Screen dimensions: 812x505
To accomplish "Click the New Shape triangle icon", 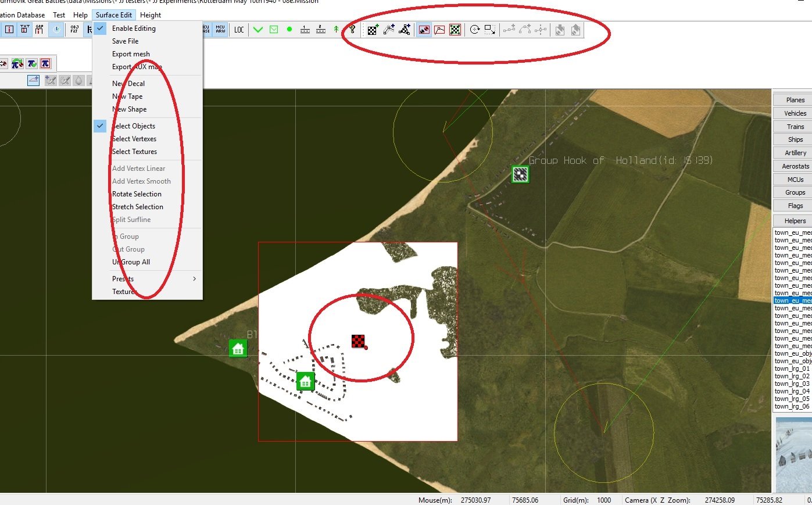I will tap(405, 30).
